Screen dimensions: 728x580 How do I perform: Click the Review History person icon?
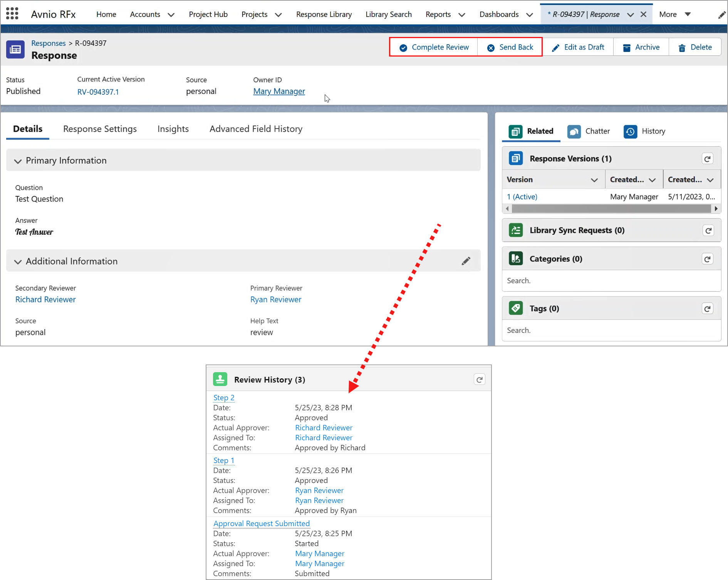tap(220, 379)
